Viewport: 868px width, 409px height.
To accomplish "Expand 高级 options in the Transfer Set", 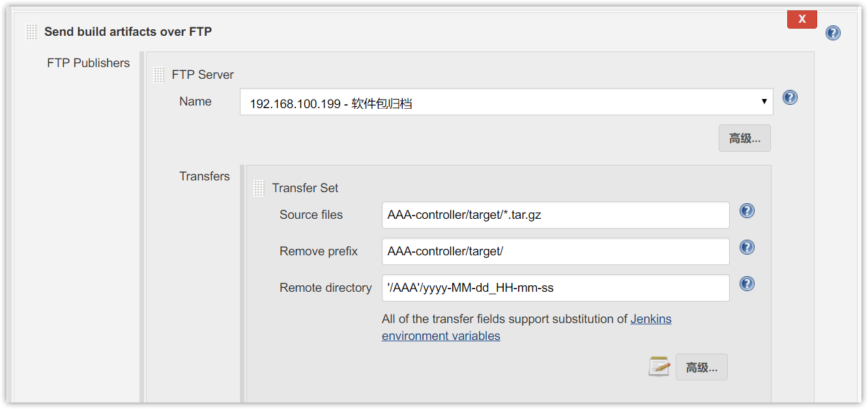I will point(702,367).
